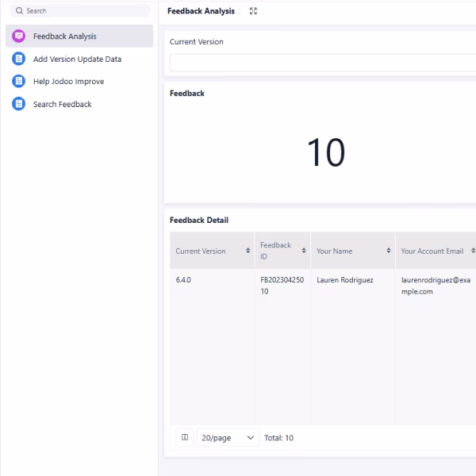Click the Add Version Update Data form icon
476x476 pixels.
pos(19,59)
